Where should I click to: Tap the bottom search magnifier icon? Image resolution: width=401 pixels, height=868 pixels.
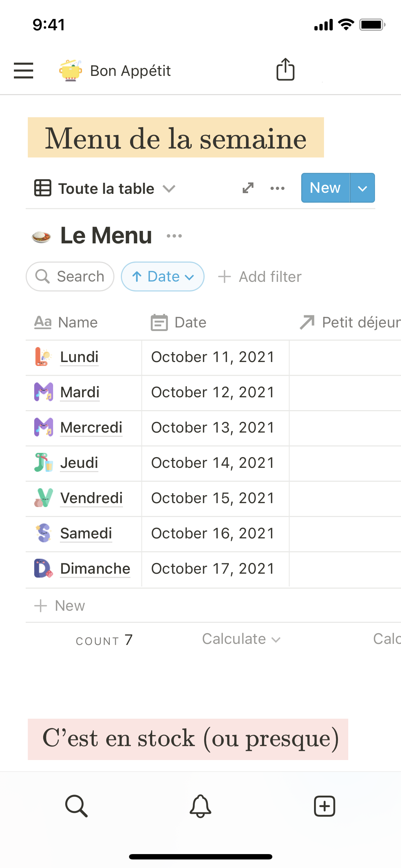pos(76,806)
